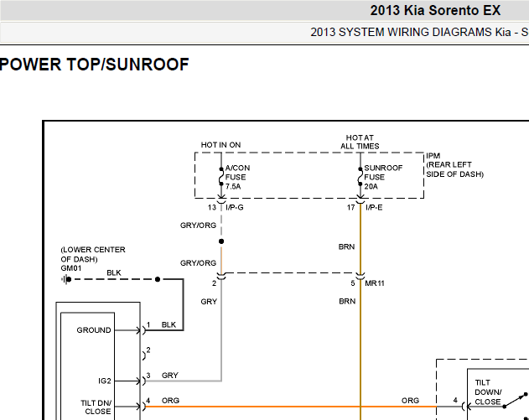This screenshot has width=529, height=420.
Task: Click the 'I/P-E' connector label
Action: (x=374, y=207)
